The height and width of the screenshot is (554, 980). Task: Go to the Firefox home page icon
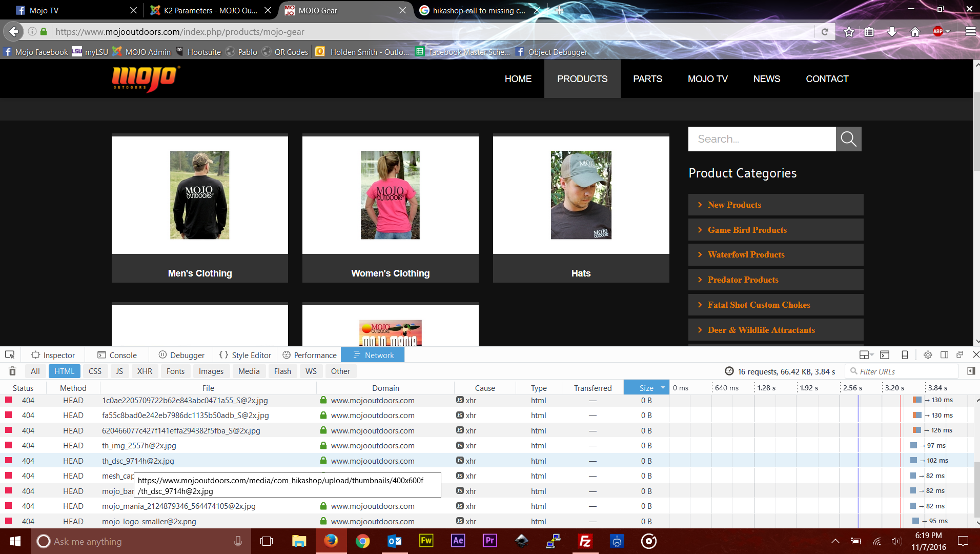pyautogui.click(x=915, y=32)
